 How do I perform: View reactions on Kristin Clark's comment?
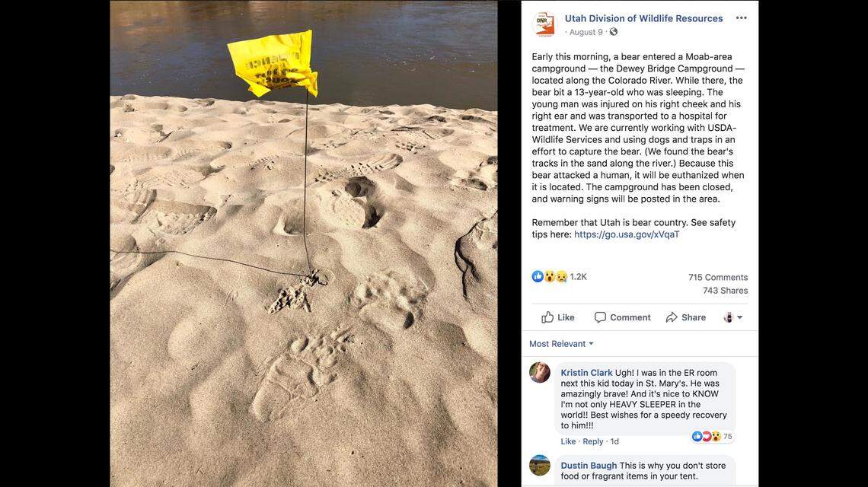pos(712,436)
